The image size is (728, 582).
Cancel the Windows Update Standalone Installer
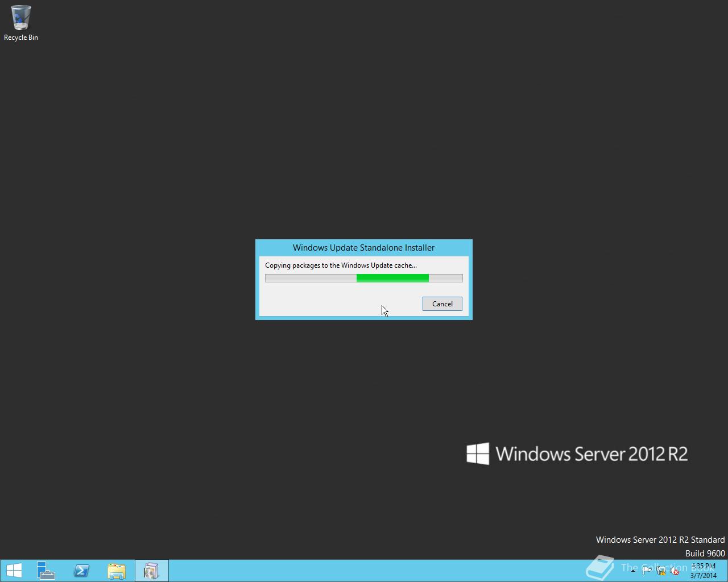[442, 304]
